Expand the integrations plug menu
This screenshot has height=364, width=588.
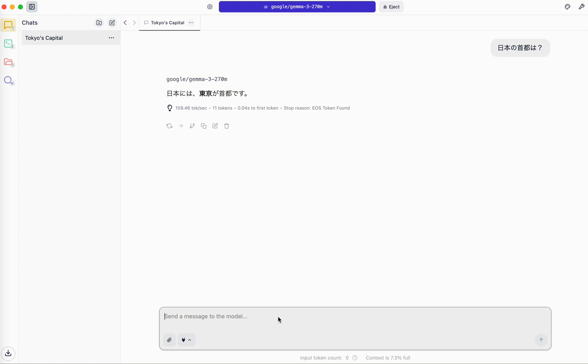pyautogui.click(x=186, y=340)
